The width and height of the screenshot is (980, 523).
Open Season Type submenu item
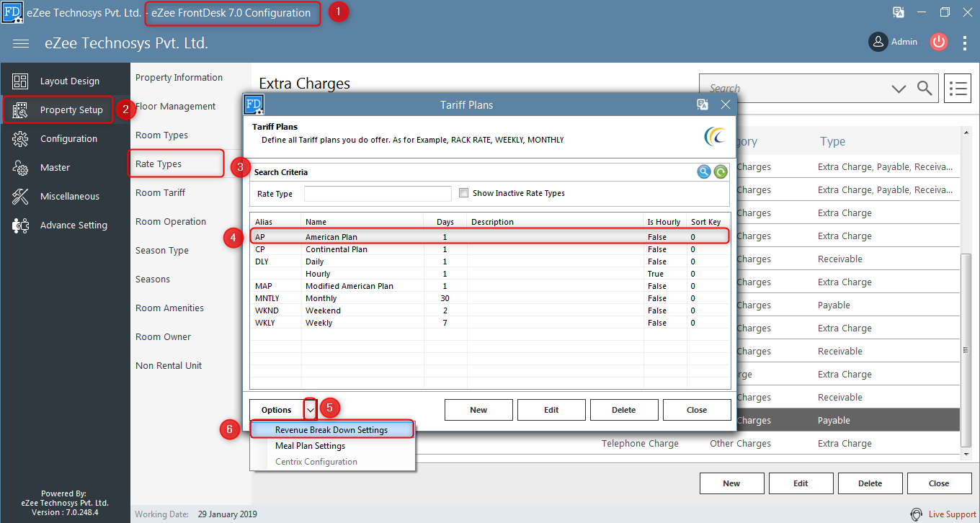(x=162, y=251)
